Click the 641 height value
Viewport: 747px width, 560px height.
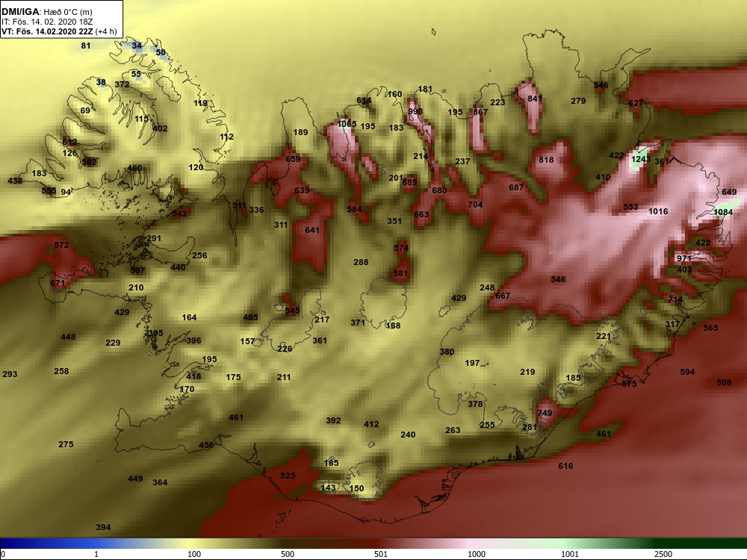tap(312, 230)
